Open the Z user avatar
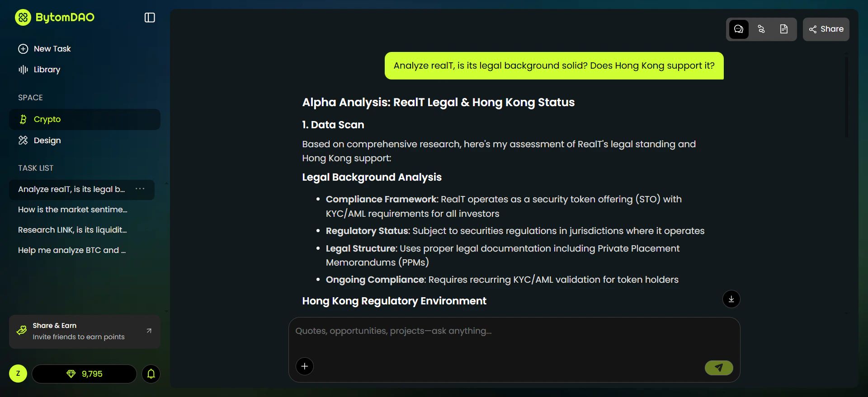This screenshot has width=868, height=397. [18, 374]
